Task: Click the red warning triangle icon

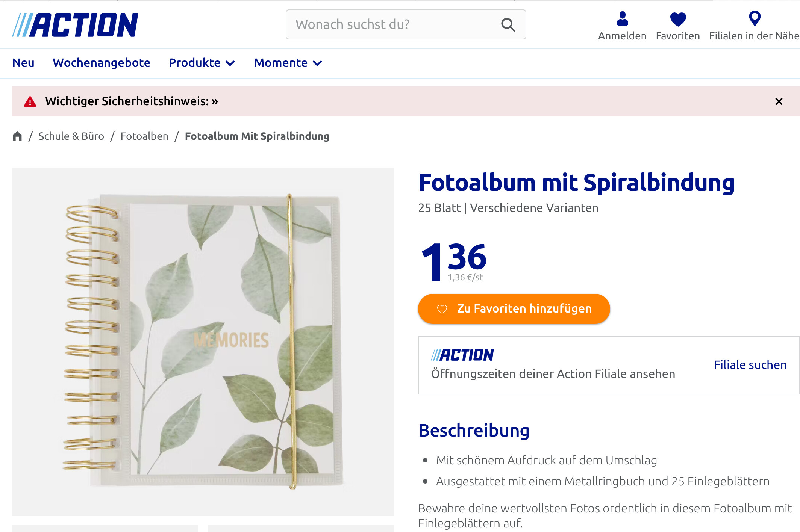Action: 30,102
